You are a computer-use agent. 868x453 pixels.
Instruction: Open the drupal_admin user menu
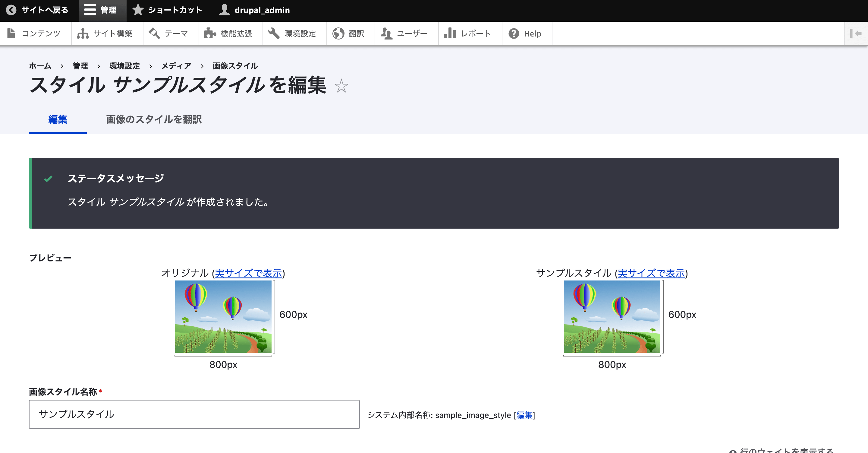(x=254, y=11)
